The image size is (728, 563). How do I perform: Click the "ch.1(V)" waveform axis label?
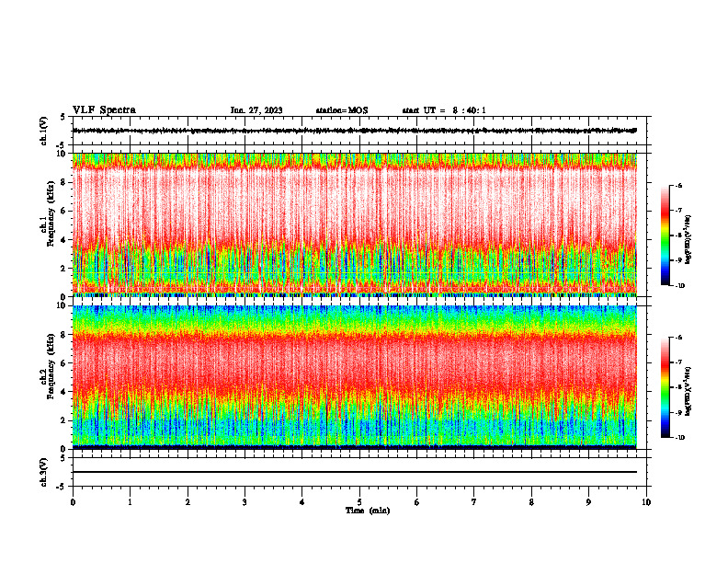tap(44, 131)
